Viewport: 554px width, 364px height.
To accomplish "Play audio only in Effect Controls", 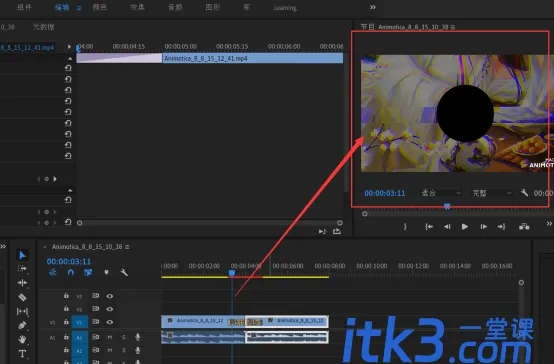I will tap(322, 231).
